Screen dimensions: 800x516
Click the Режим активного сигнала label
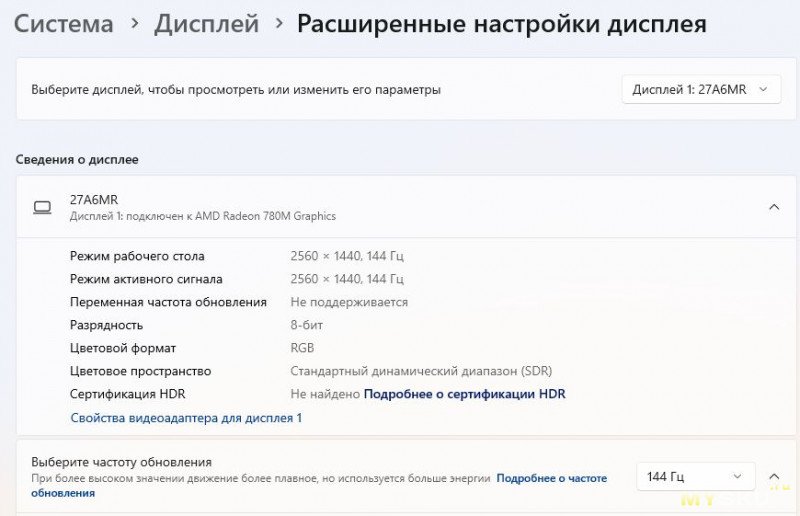tap(146, 279)
